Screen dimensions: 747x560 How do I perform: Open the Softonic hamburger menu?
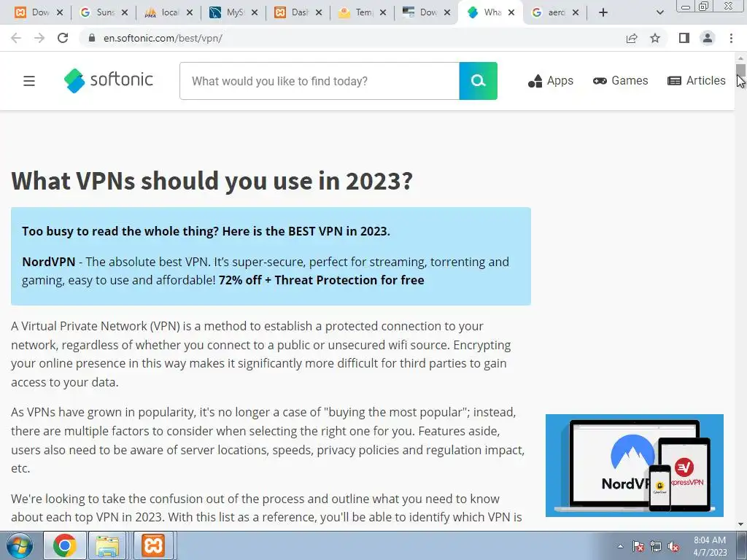pyautogui.click(x=29, y=81)
